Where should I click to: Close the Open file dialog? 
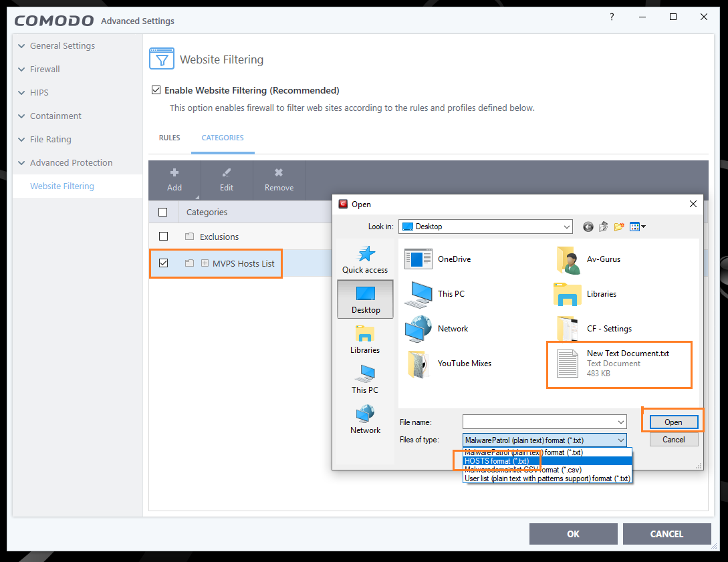693,204
